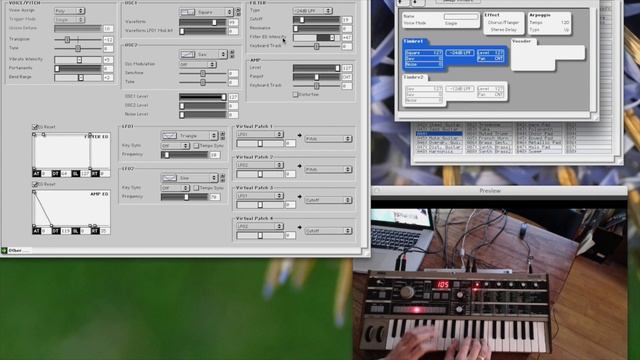Click the Filter Cutoff value field

[x=347, y=20]
